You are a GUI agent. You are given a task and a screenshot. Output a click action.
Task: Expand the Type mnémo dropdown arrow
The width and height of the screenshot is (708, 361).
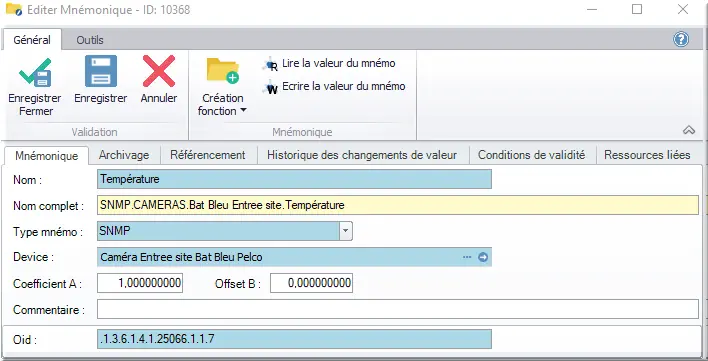[x=345, y=231]
